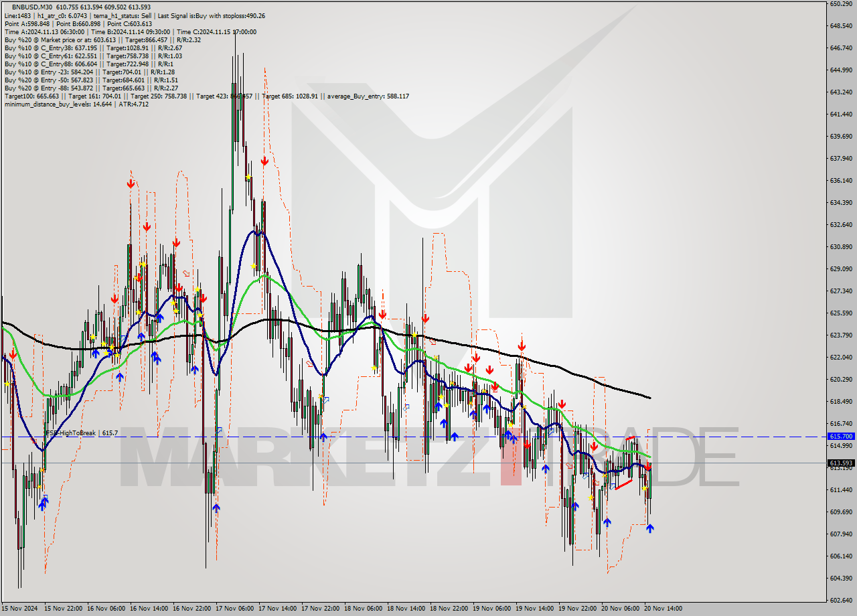Click the 629.090 price axis label
Image resolution: width=857 pixels, height=616 pixels.
(841, 269)
